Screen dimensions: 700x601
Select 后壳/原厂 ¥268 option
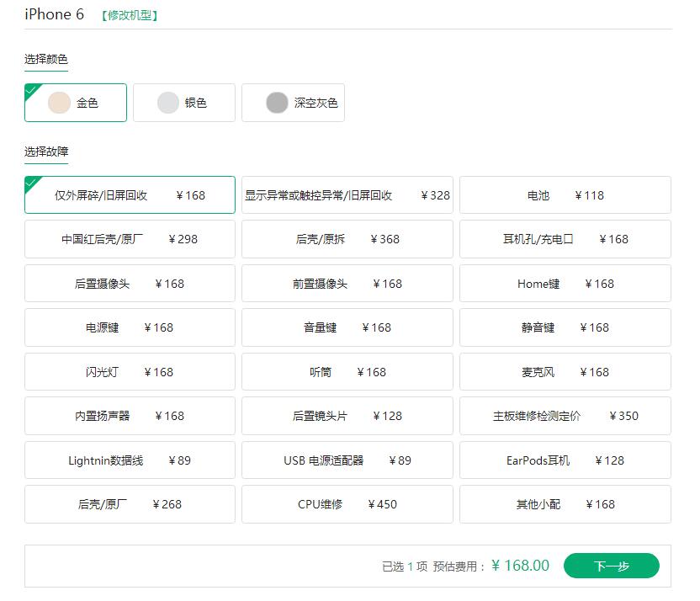(130, 504)
